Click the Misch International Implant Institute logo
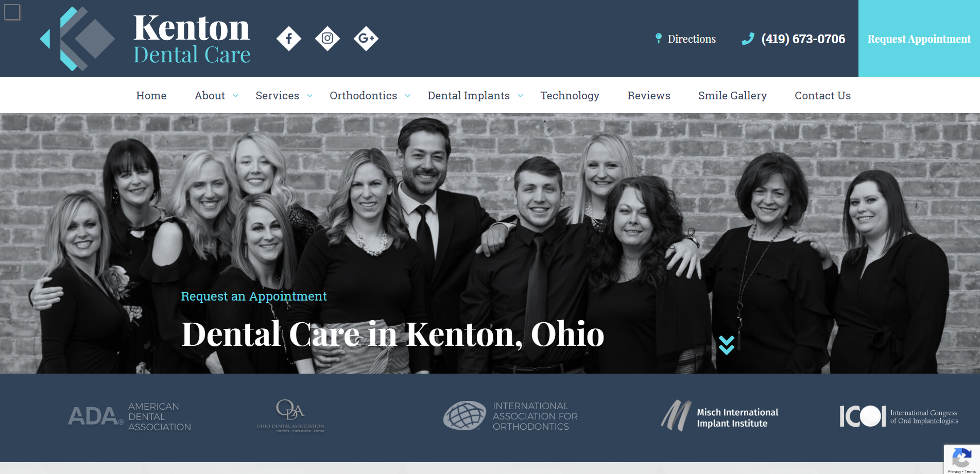Image resolution: width=980 pixels, height=474 pixels. 720,416
